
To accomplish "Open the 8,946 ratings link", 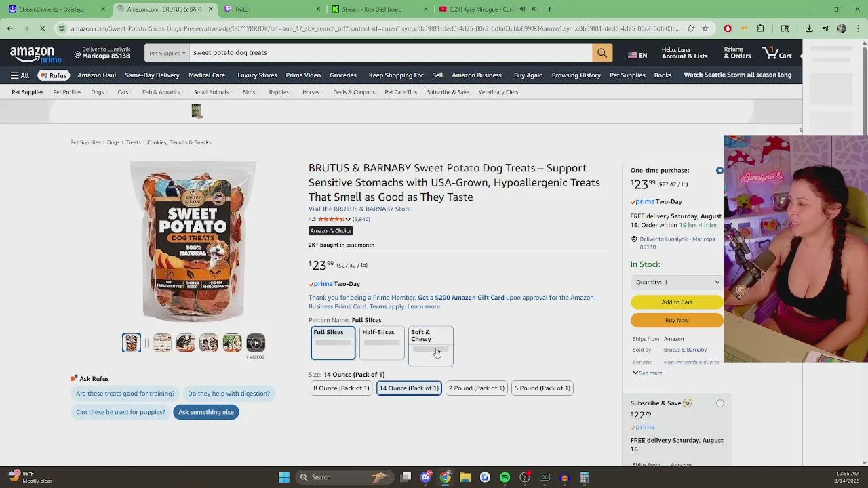I will click(361, 220).
